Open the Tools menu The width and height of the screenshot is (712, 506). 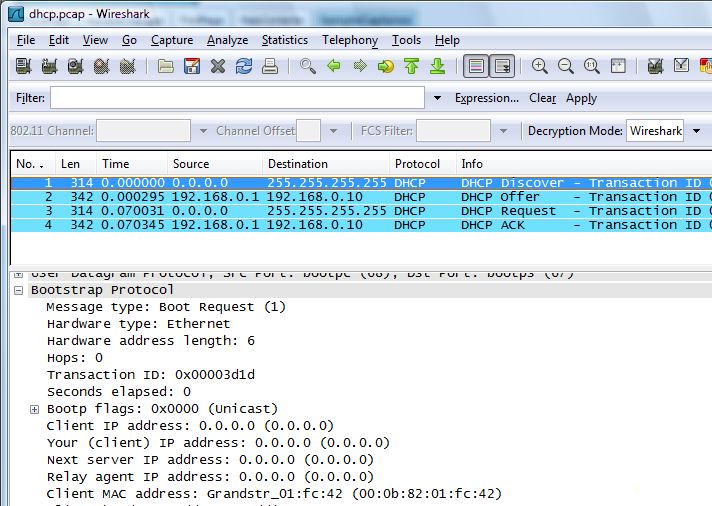406,40
